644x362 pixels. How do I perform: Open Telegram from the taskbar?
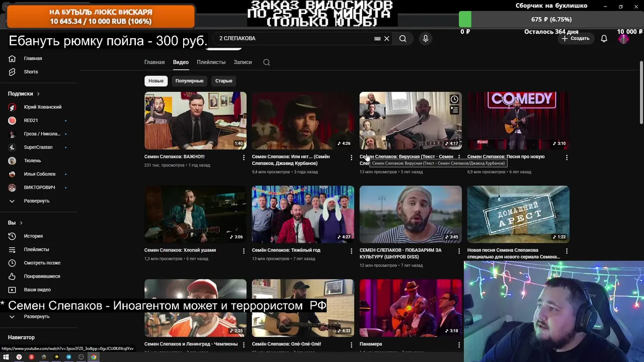click(68, 357)
